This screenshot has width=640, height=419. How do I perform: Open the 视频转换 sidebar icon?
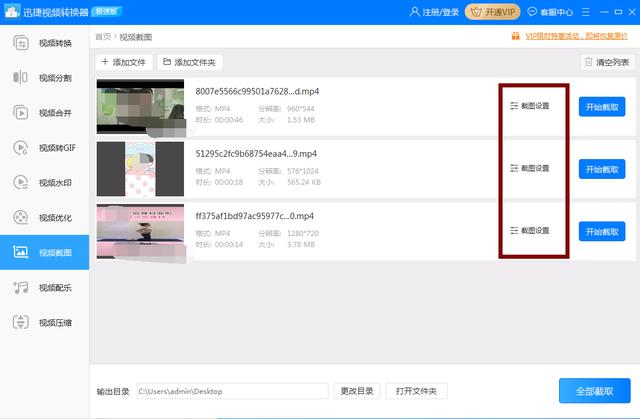21,43
